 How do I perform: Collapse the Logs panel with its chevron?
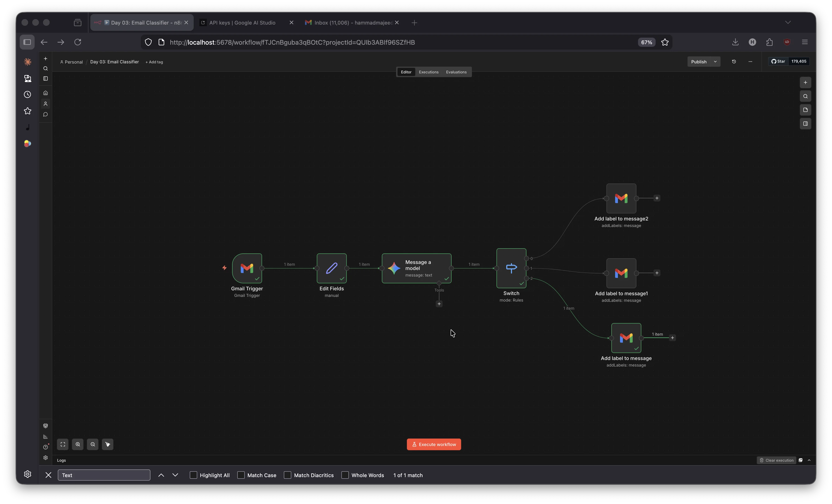click(809, 460)
